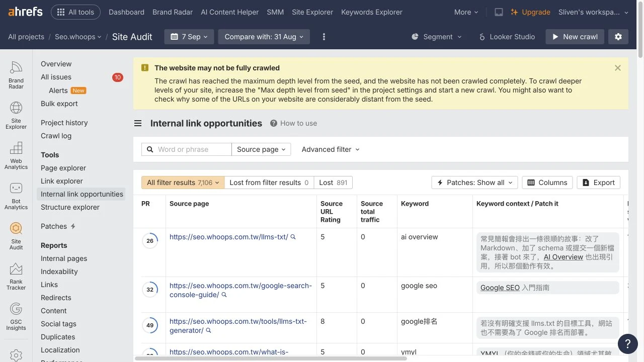Open GSC Insights sidebar icon

tap(16, 317)
